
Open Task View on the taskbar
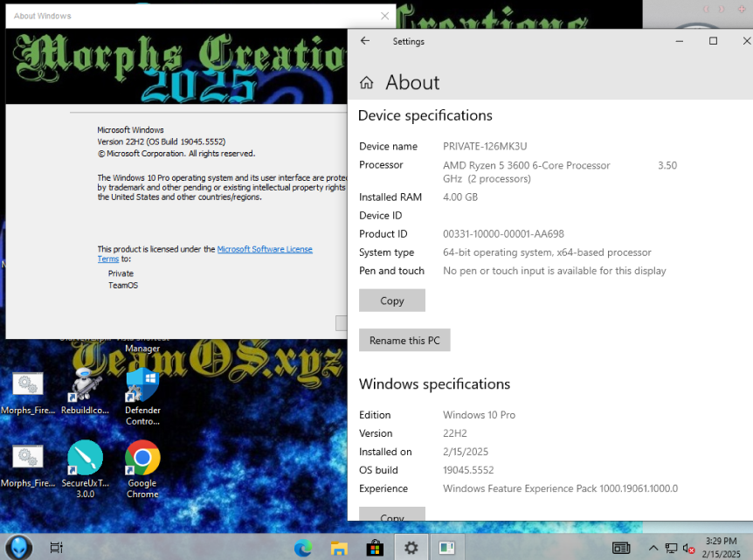[x=56, y=548]
